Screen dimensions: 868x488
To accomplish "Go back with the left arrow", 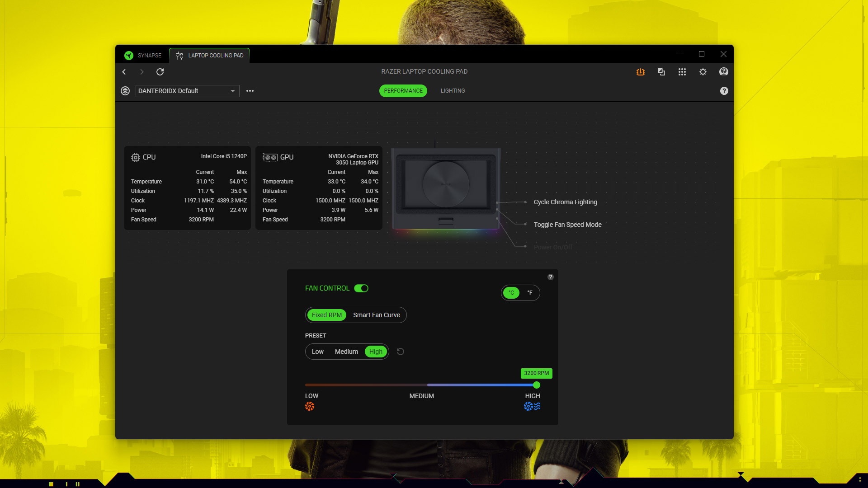I will pyautogui.click(x=124, y=72).
